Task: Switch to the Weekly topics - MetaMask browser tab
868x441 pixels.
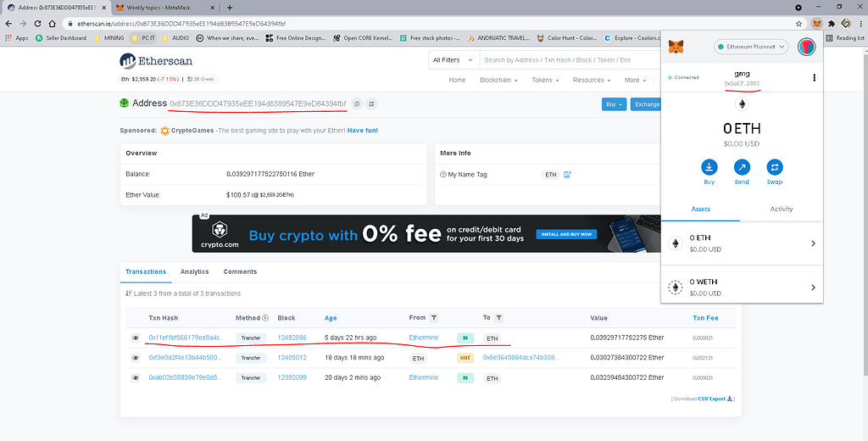Action: [164, 8]
